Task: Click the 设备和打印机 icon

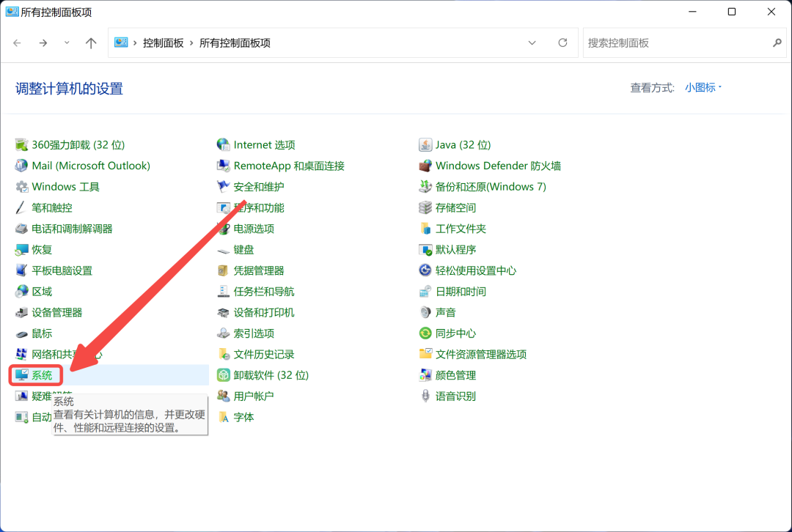Action: pos(223,312)
